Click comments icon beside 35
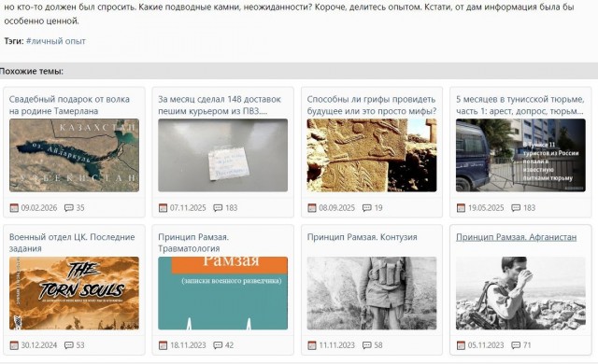The width and height of the screenshot is (598, 364). click(x=69, y=208)
